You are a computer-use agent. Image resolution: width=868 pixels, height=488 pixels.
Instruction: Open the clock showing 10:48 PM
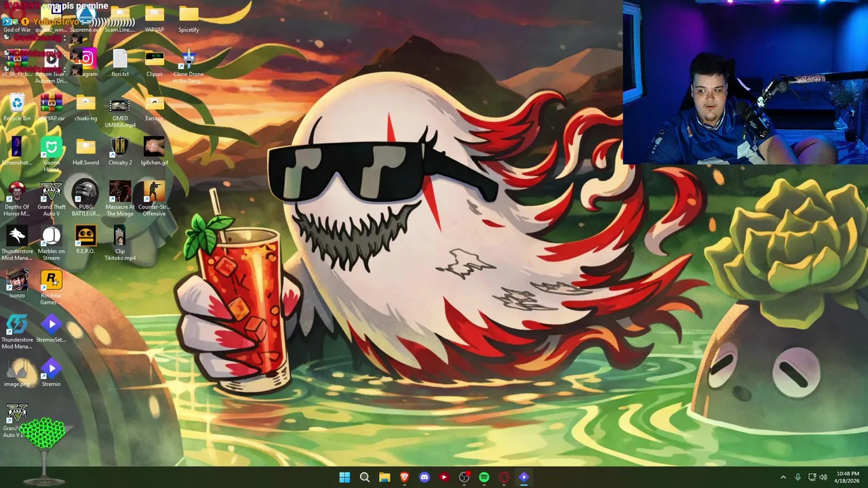(x=848, y=477)
